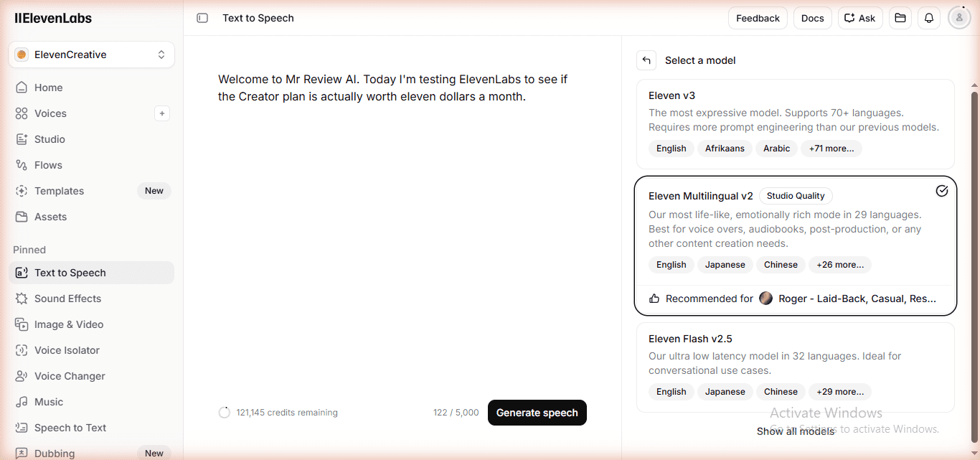
Task: Open the folder icon in top bar
Action: [x=900, y=18]
